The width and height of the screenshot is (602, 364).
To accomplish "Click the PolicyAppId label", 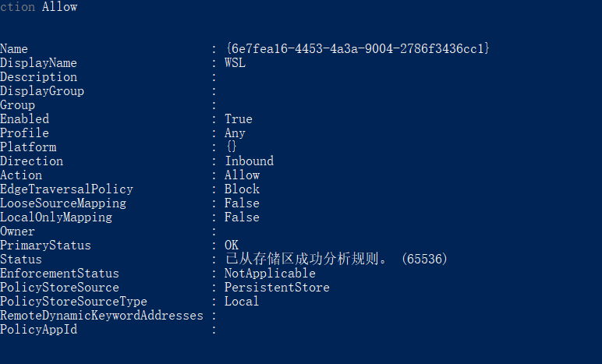I will pyautogui.click(x=38, y=330).
